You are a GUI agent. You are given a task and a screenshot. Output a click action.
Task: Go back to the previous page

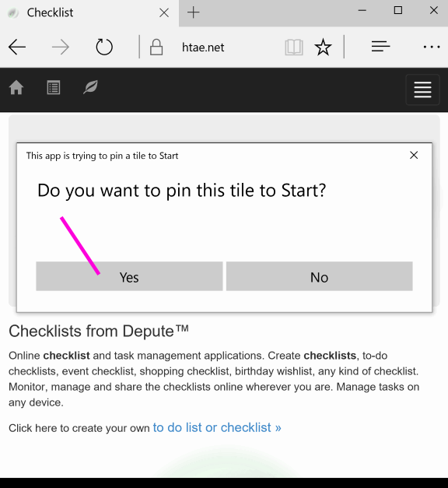(17, 47)
